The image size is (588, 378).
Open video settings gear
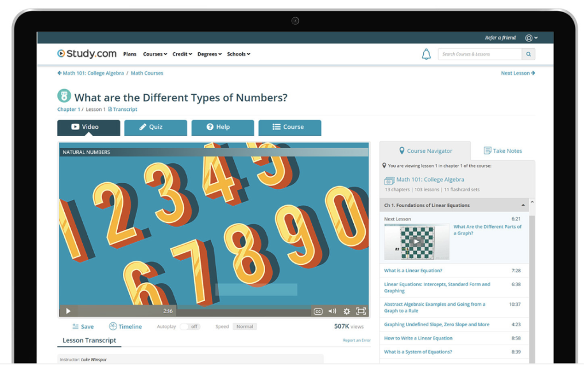[x=347, y=311]
